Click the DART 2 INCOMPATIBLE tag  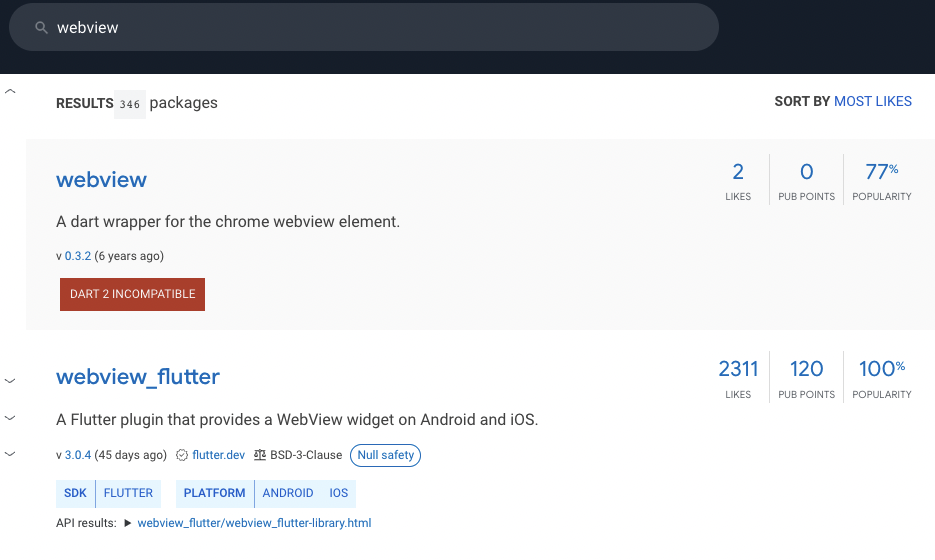[132, 294]
